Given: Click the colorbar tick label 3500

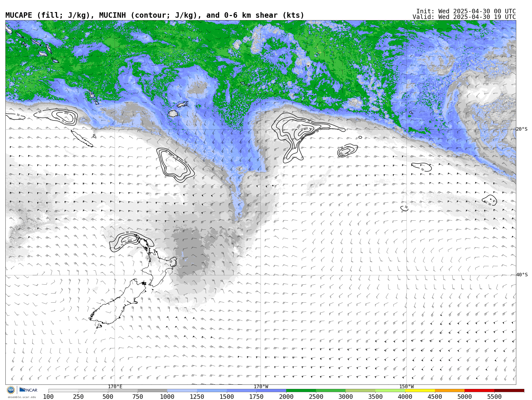Looking at the screenshot, I should 375,397.
